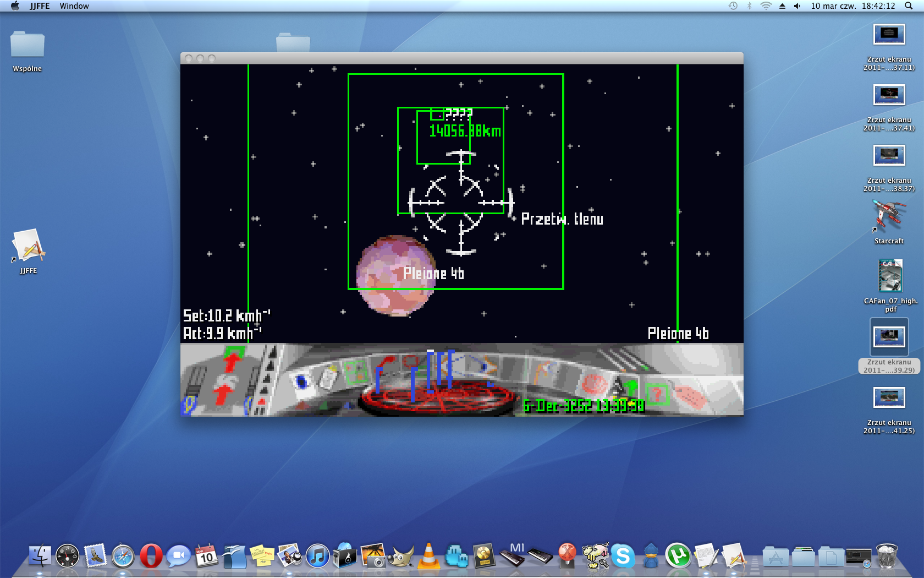Click the blue shield icon at console corner
Viewport: 924px width, 578px height.
point(189,405)
